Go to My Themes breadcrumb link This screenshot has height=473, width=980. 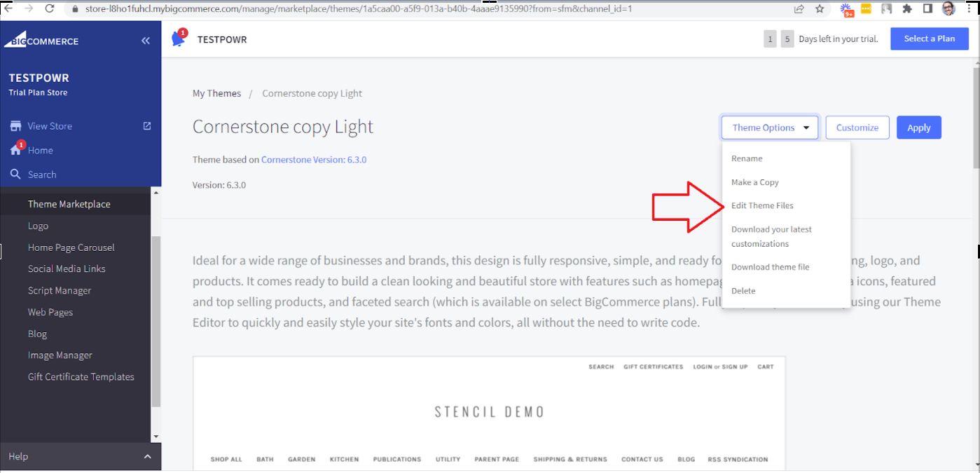click(x=216, y=93)
